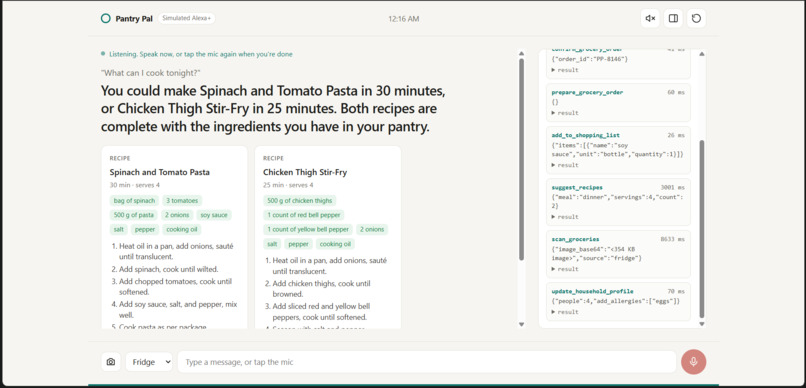Screen dimensions: 806x388
Task: Click the 'soy sauce' ingredient tag
Action: (x=214, y=215)
